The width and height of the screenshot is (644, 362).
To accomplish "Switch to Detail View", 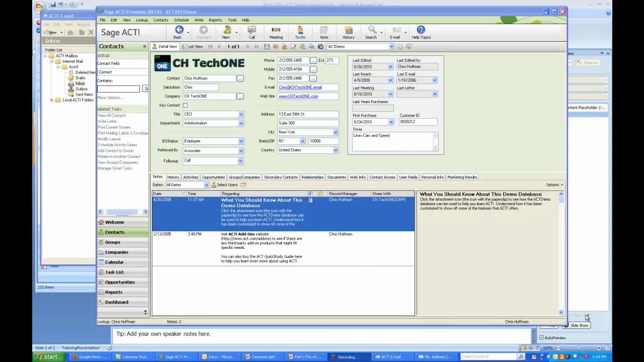I will coord(165,47).
